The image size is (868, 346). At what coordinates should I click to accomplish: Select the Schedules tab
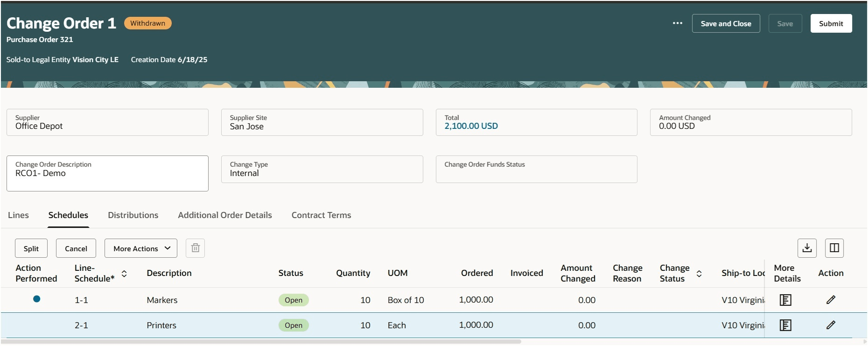[x=68, y=215]
